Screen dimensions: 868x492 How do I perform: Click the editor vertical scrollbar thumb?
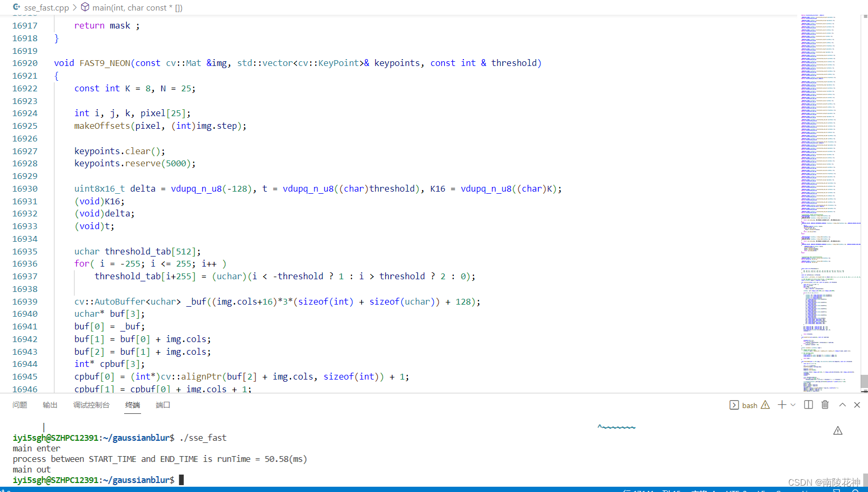[x=864, y=381]
